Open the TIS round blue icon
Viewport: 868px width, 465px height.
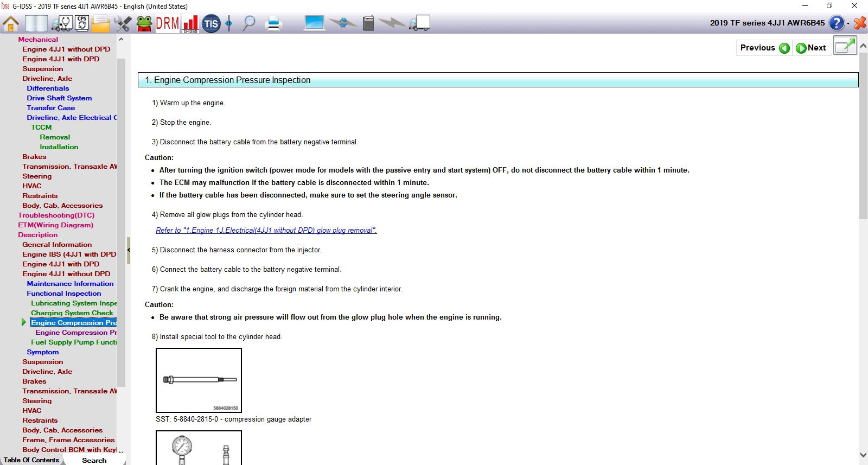[211, 23]
